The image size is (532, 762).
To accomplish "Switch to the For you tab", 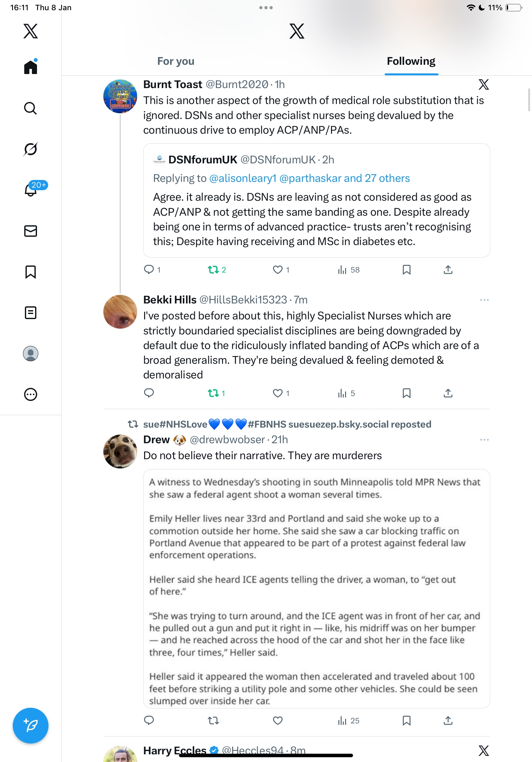I will coord(176,61).
